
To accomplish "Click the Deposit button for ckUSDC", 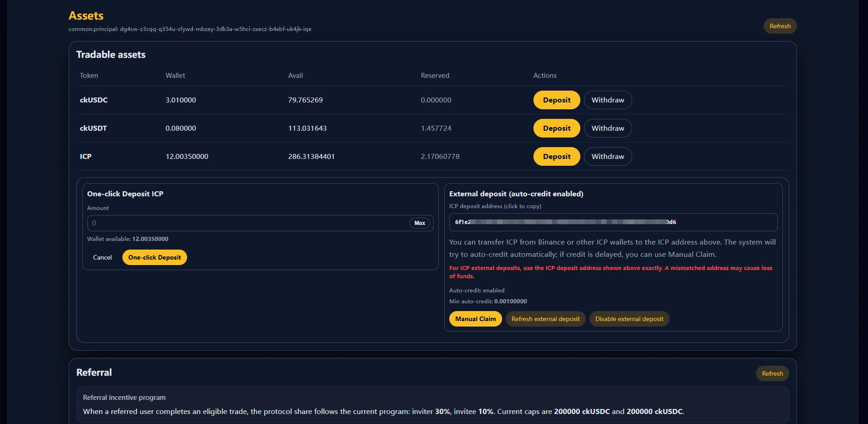I will click(x=556, y=100).
